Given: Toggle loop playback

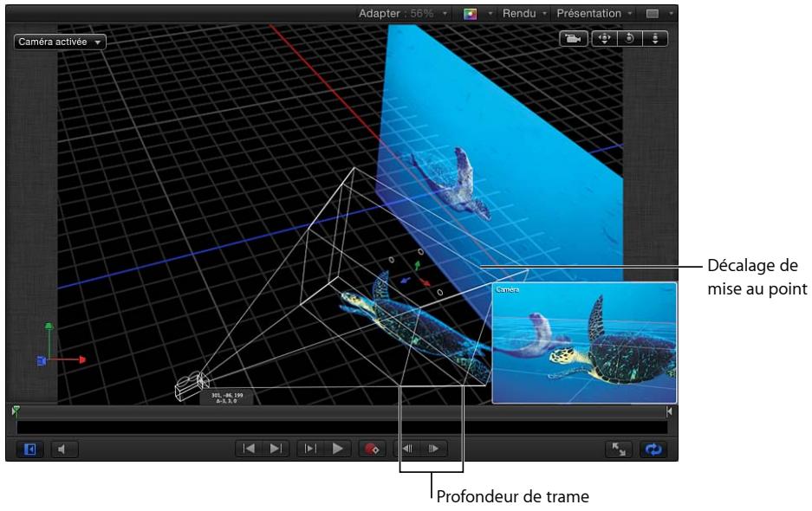Looking at the screenshot, I should point(653,449).
